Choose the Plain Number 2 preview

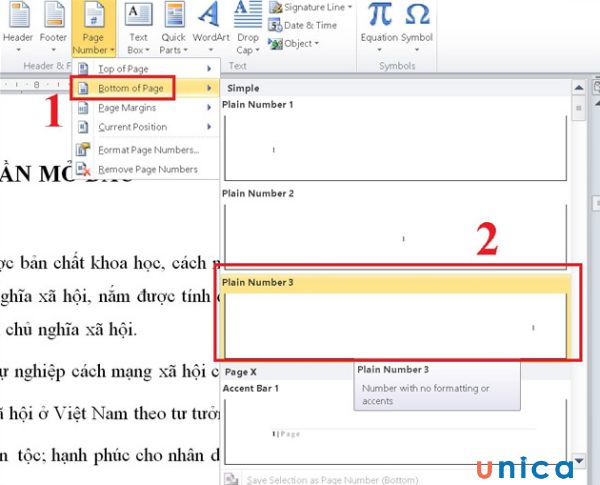[395, 237]
